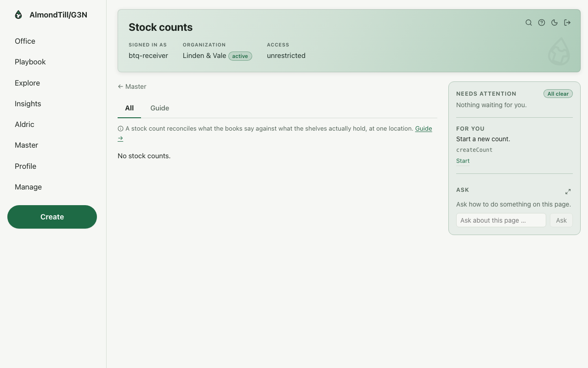
Task: Go to Office in sidebar
Action: tap(25, 41)
